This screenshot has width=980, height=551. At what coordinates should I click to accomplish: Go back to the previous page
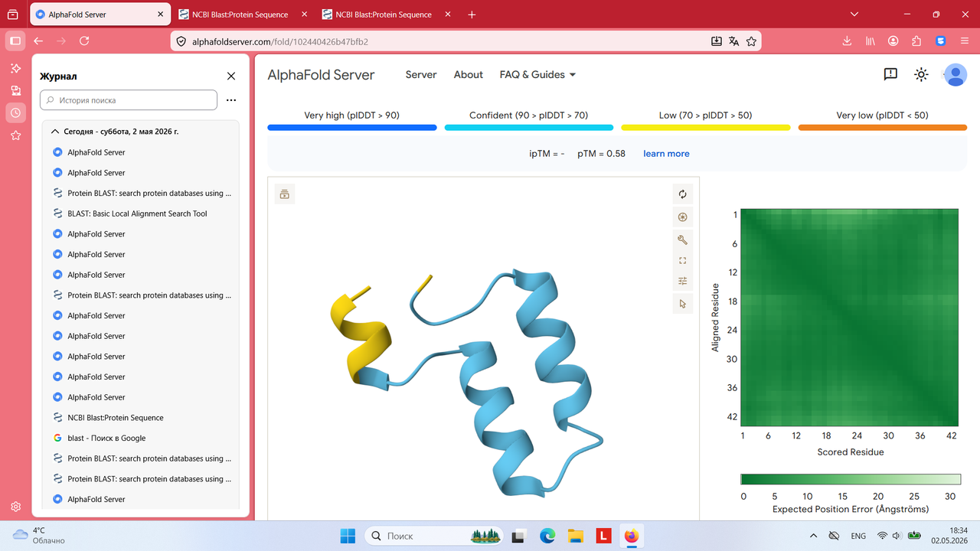pyautogui.click(x=38, y=41)
